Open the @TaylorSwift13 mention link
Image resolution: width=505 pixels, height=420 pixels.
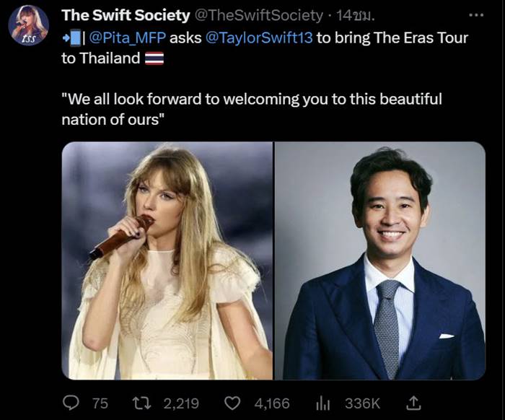259,38
